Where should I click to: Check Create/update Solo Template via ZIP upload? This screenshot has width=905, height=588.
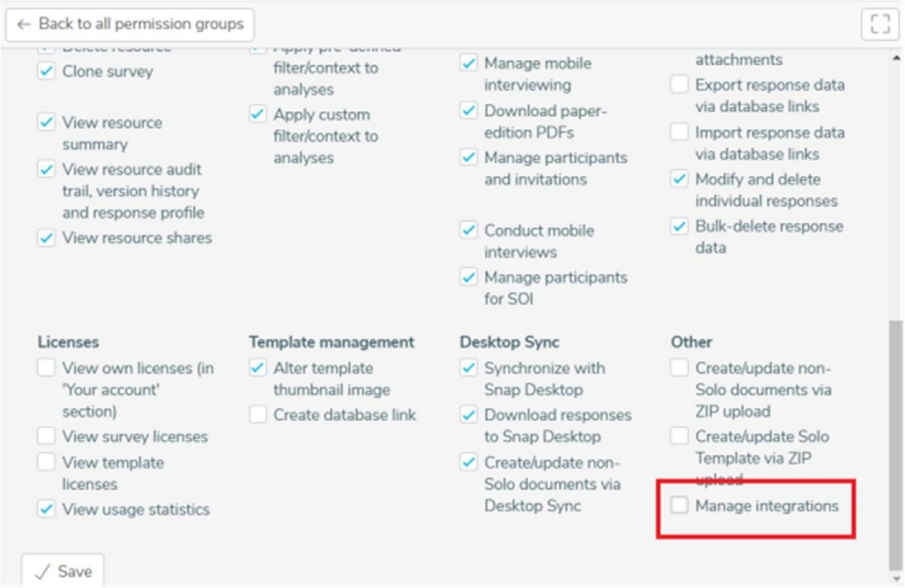[680, 436]
